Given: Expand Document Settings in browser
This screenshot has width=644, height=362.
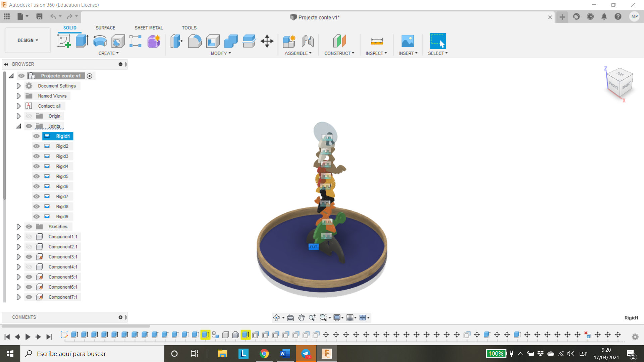Looking at the screenshot, I should (18, 85).
